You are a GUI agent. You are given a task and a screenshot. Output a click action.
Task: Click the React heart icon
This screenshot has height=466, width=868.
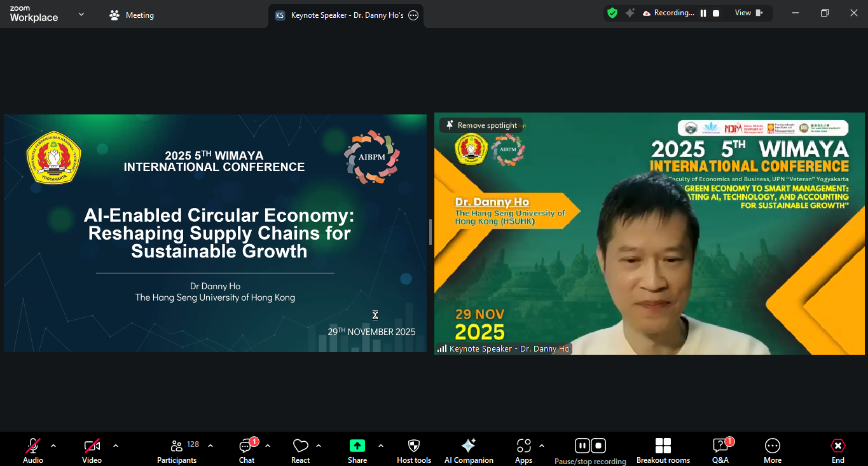(x=300, y=450)
